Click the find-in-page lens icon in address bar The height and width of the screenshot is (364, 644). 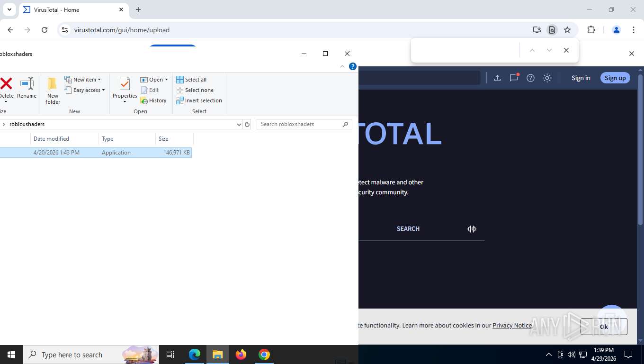coord(552,30)
